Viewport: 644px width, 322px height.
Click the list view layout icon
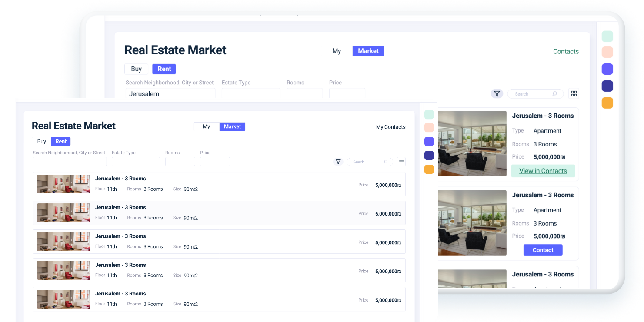point(401,162)
